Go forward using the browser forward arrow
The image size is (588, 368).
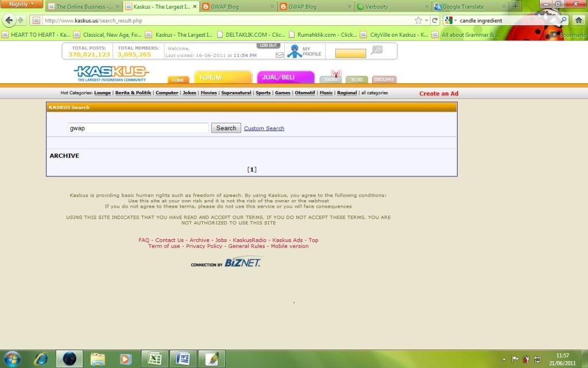[x=21, y=20]
